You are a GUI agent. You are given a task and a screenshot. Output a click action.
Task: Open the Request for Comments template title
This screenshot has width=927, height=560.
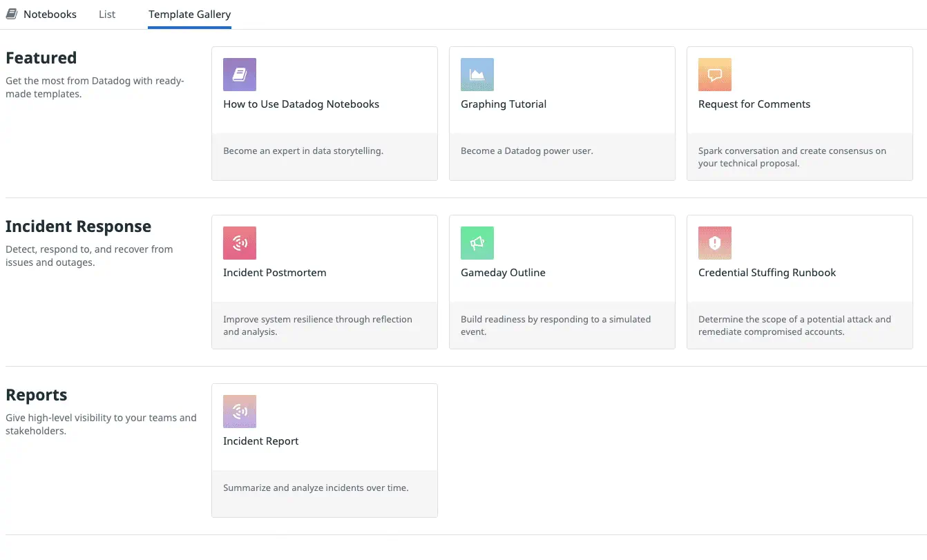coord(754,104)
